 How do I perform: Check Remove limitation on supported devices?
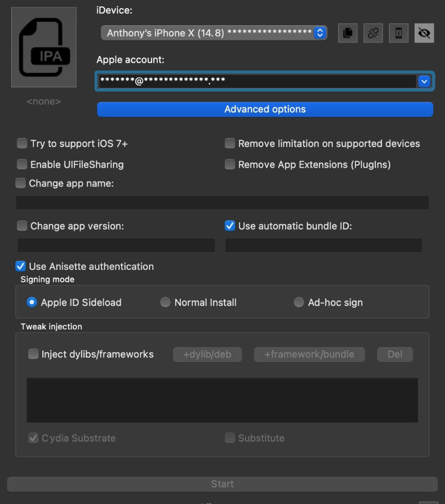point(230,143)
